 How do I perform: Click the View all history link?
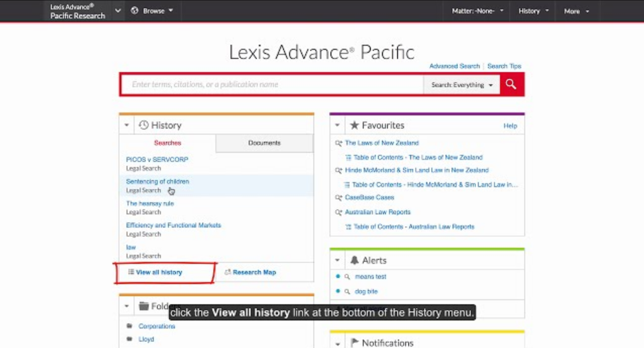[x=159, y=272]
